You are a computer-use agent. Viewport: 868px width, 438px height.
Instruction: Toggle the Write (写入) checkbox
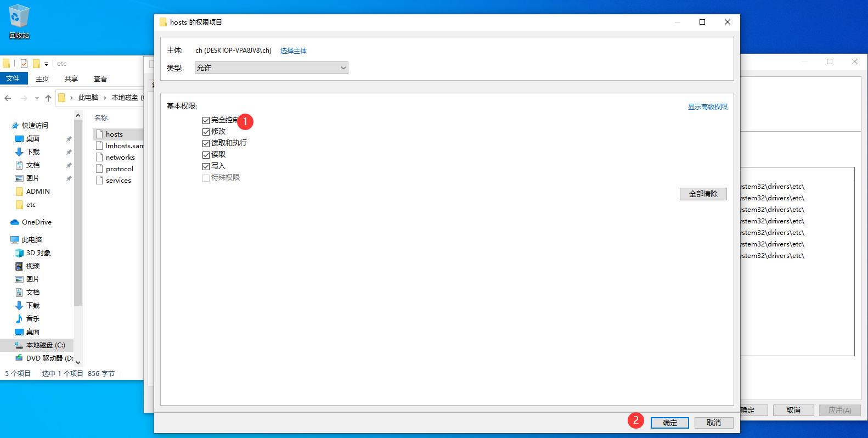coord(206,166)
